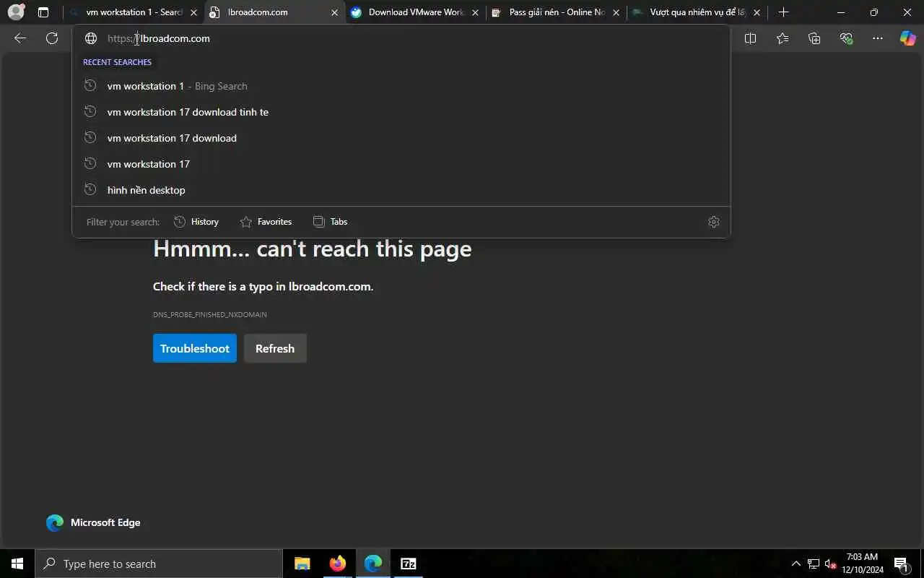
Task: Close the lbroadcom.com tab
Action: tap(334, 12)
